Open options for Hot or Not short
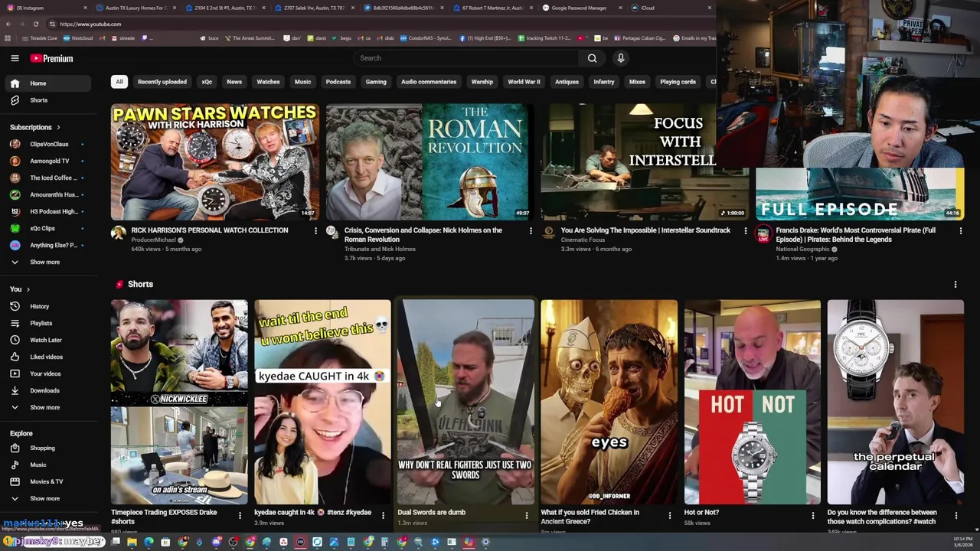This screenshot has height=551, width=980. [x=812, y=516]
